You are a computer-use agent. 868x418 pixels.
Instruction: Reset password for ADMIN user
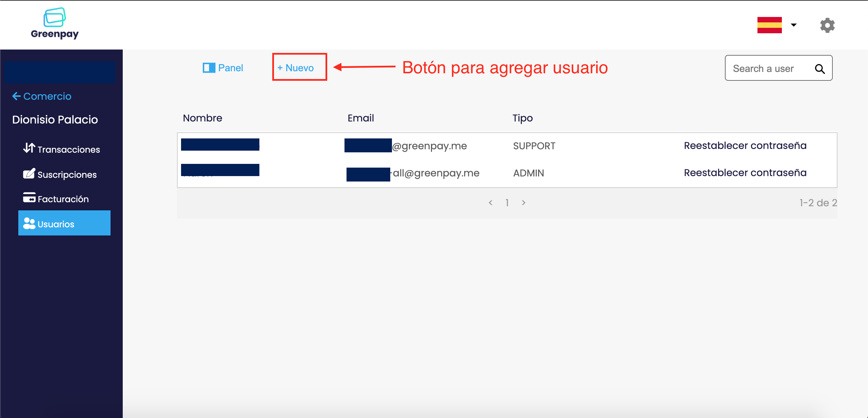[745, 173]
